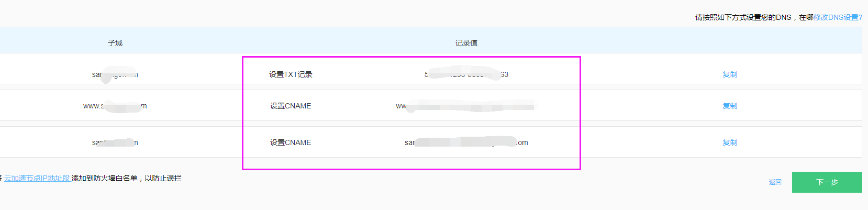Click 复制 in the TXT record row

tap(730, 74)
